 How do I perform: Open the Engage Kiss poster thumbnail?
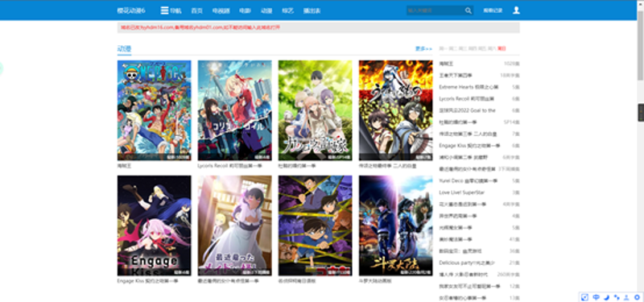tap(154, 225)
